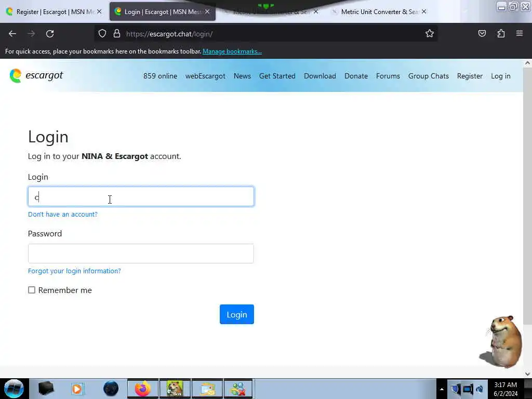Switch to Register Escargot tab
532x399 pixels.
pyautogui.click(x=54, y=11)
